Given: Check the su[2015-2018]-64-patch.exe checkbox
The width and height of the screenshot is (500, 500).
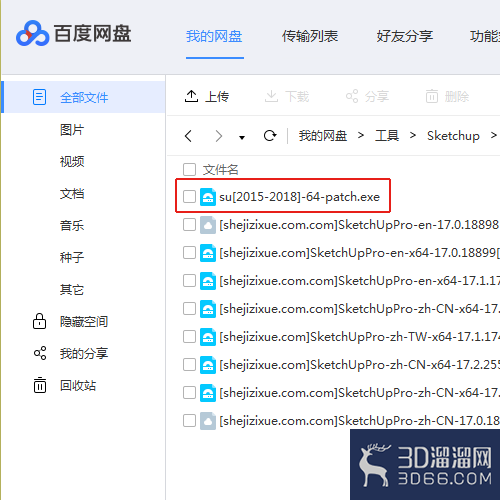Looking at the screenshot, I should click(189, 197).
